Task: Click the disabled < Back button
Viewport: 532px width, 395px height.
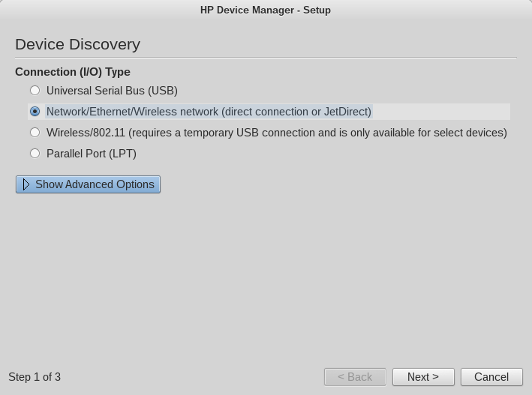Action: [x=355, y=377]
